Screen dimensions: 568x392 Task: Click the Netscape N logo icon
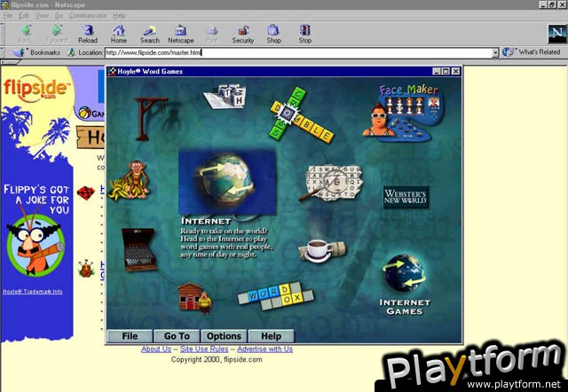coord(557,34)
